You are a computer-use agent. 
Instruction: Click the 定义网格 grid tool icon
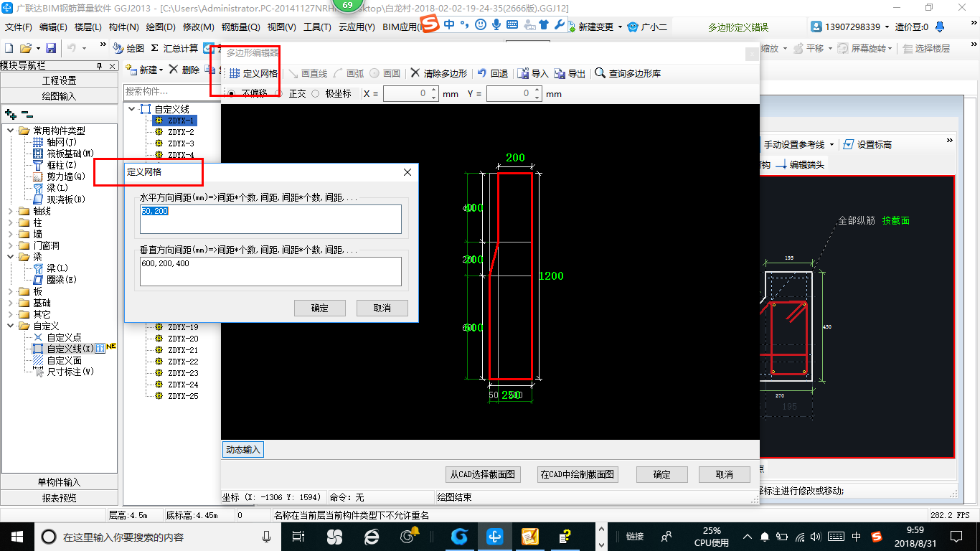click(x=235, y=73)
